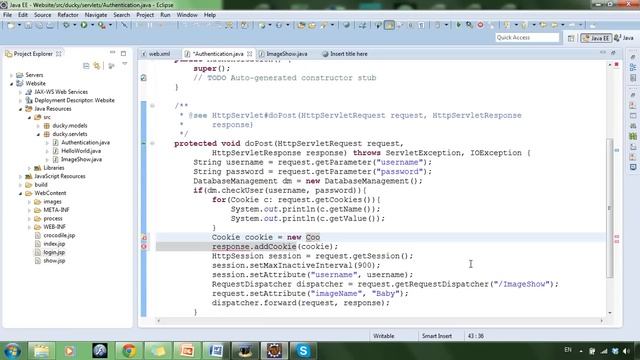Collapse the ducky.servlets package

(38, 134)
